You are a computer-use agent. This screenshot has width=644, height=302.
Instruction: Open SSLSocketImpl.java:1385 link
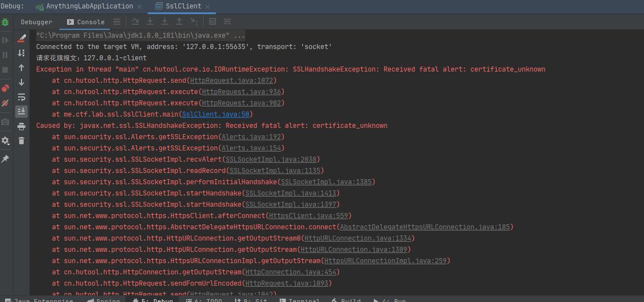pos(326,182)
